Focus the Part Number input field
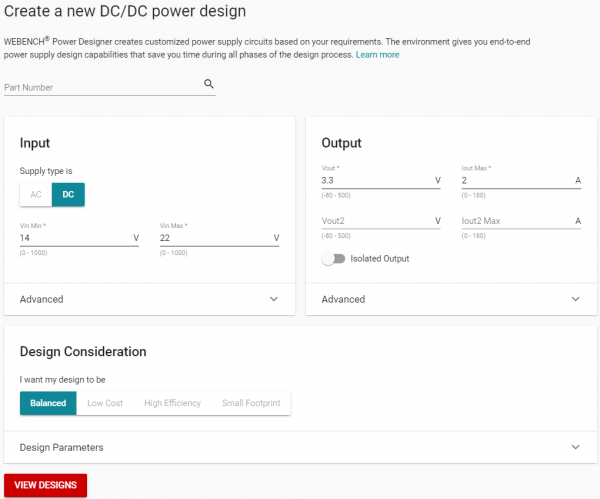This screenshot has height=499, width=600. (100, 87)
